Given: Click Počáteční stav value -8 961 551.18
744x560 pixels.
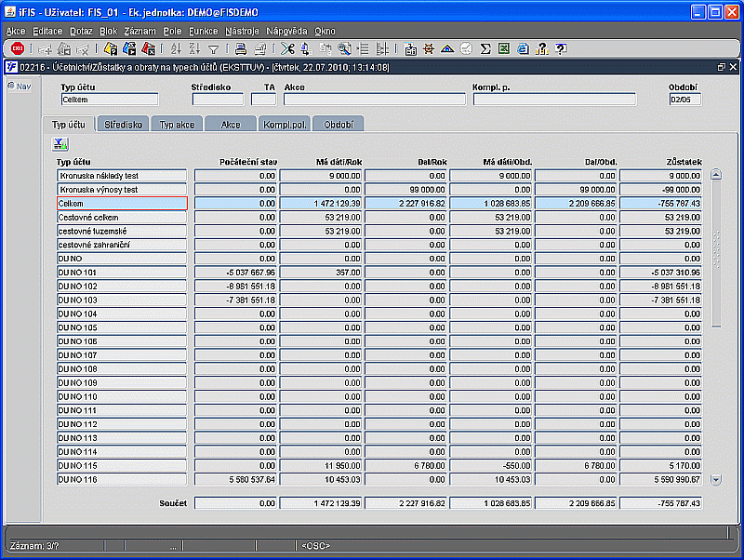Looking at the screenshot, I should click(236, 287).
